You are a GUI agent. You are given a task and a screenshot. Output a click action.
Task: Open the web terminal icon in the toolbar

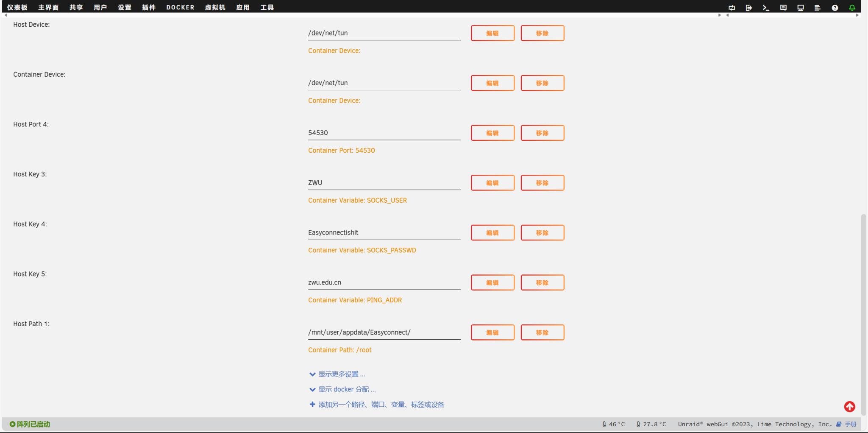pos(766,7)
